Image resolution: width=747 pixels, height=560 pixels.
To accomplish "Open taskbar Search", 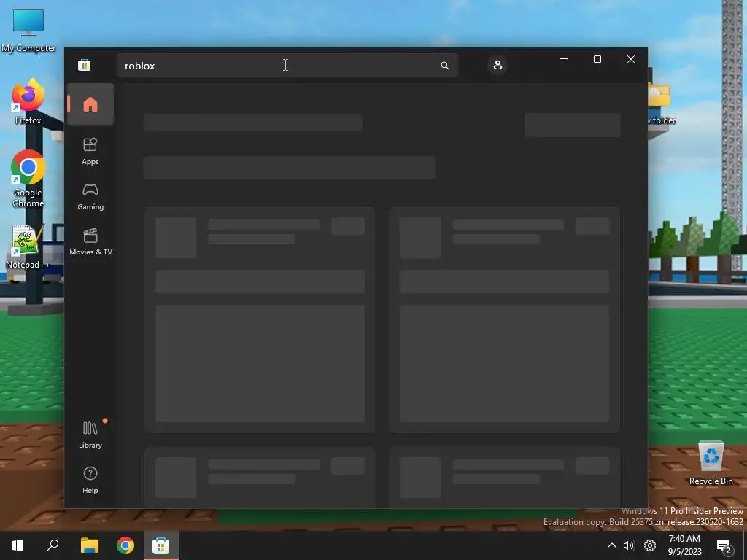I will (53, 545).
